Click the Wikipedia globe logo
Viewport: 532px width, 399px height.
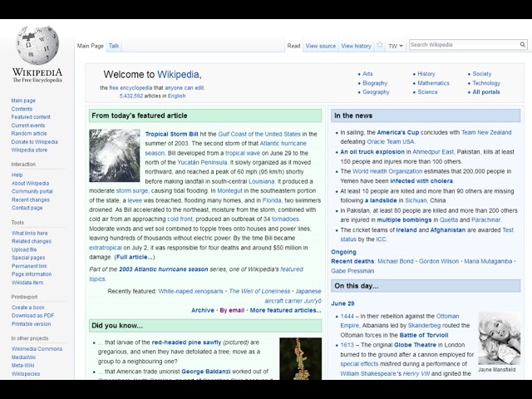(37, 45)
